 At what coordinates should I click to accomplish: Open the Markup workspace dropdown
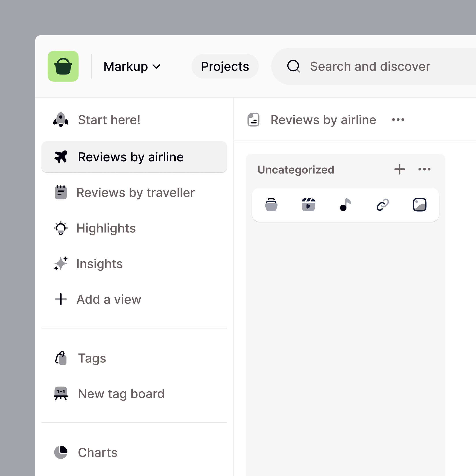[132, 67]
